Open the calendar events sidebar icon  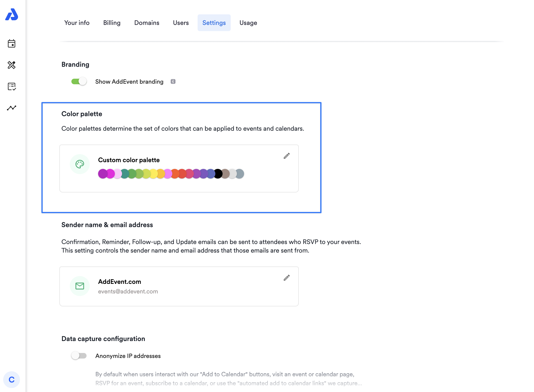(11, 43)
